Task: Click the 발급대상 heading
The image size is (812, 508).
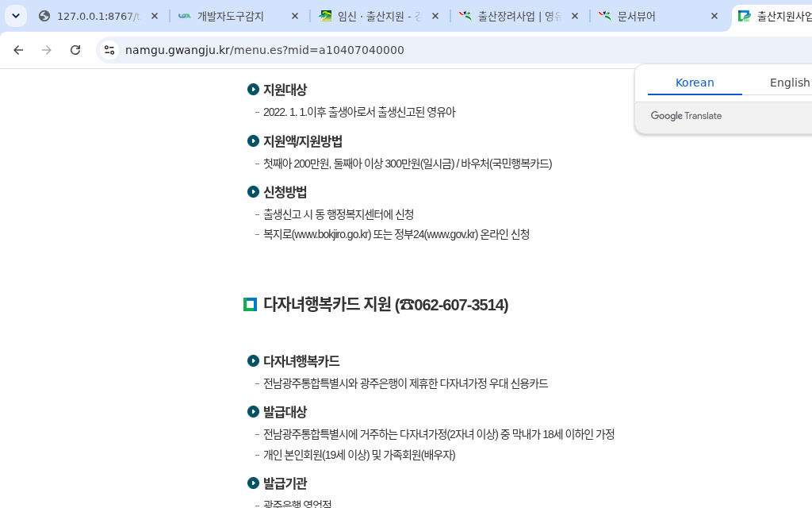Action: click(x=285, y=412)
